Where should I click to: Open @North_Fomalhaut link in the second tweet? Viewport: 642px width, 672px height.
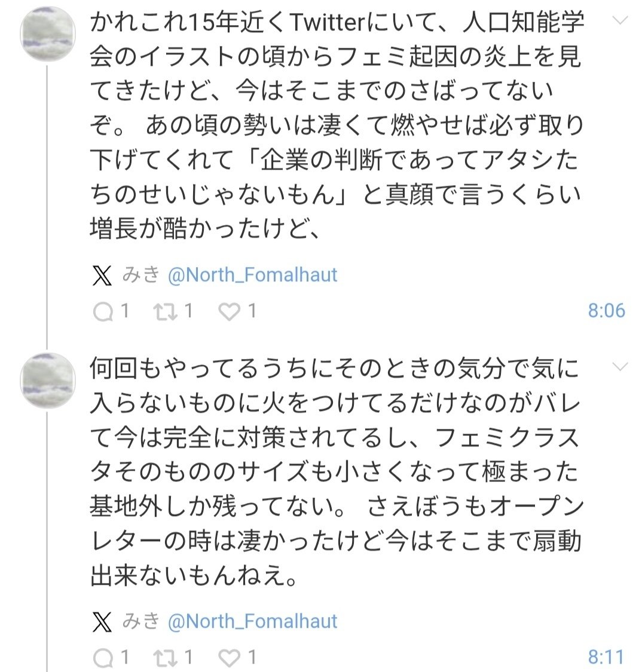point(253,622)
